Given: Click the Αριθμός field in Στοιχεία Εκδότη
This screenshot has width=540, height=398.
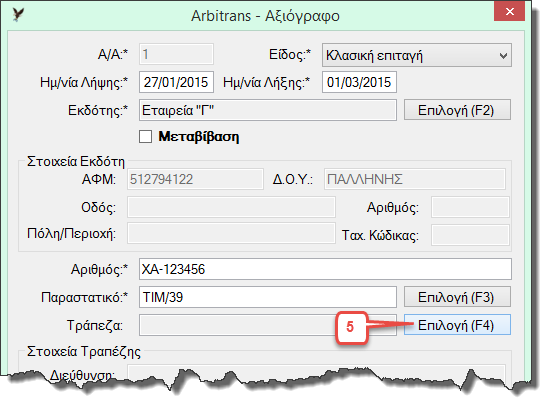Looking at the screenshot, I should pyautogui.click(x=470, y=207).
